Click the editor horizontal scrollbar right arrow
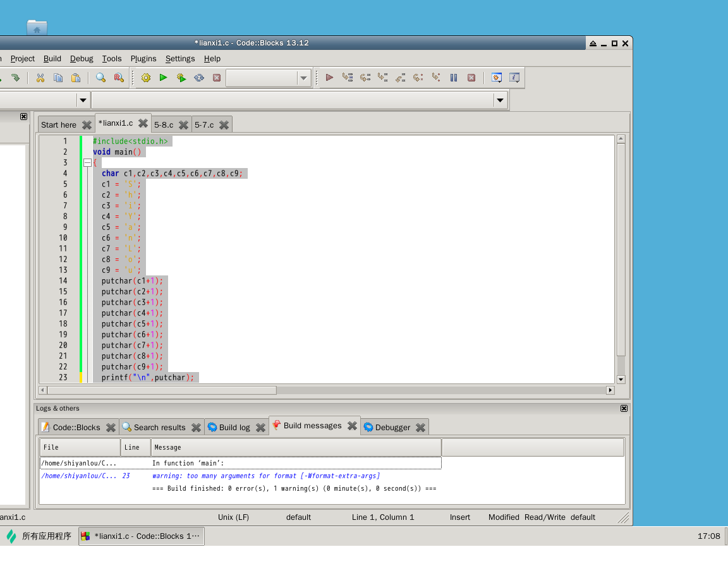 pyautogui.click(x=610, y=390)
